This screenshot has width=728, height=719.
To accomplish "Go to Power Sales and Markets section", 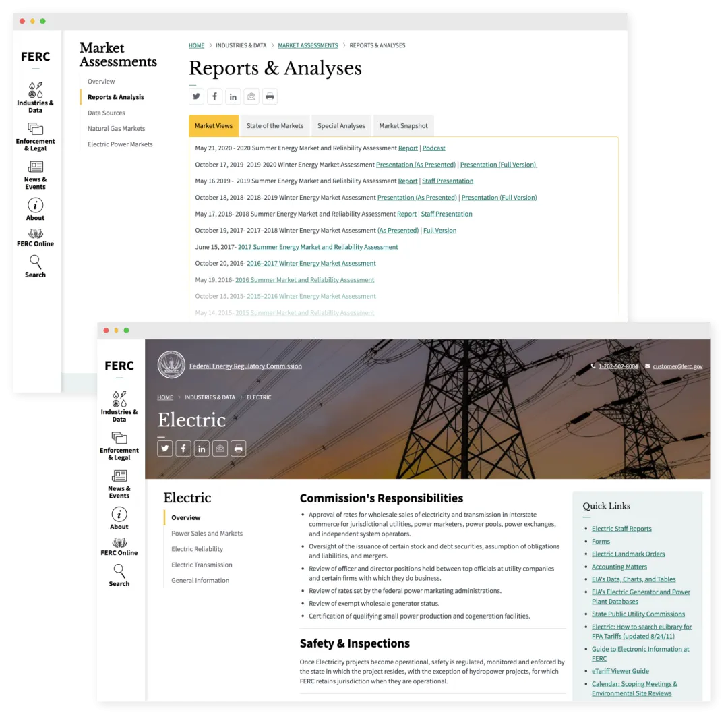I will click(x=207, y=534).
